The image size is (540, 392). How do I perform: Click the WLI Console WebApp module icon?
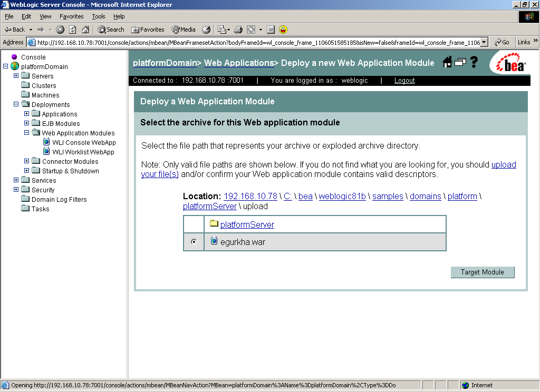pos(46,142)
